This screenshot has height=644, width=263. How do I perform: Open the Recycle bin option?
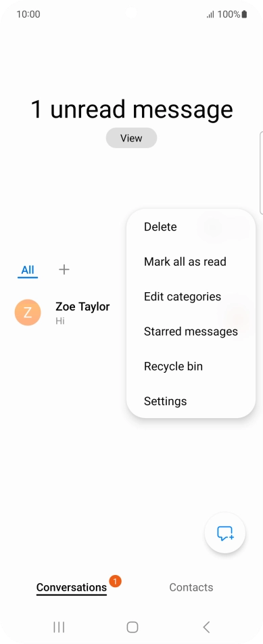click(x=191, y=367)
